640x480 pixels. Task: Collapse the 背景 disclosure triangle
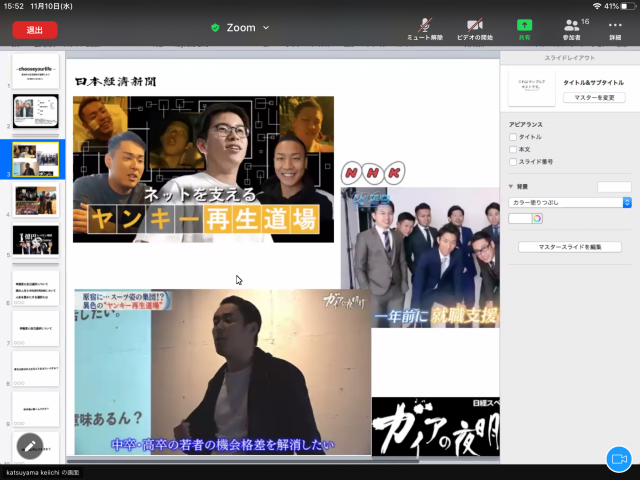tap(511, 187)
